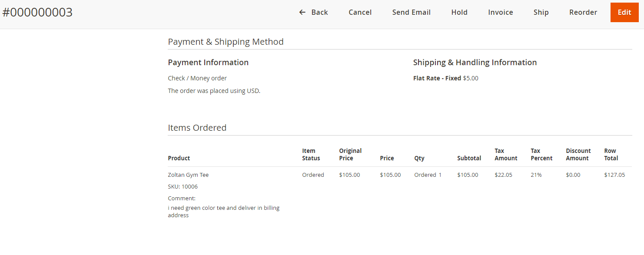Click the Shipping & Handling Information heading
This screenshot has height=255, width=644.
(475, 63)
